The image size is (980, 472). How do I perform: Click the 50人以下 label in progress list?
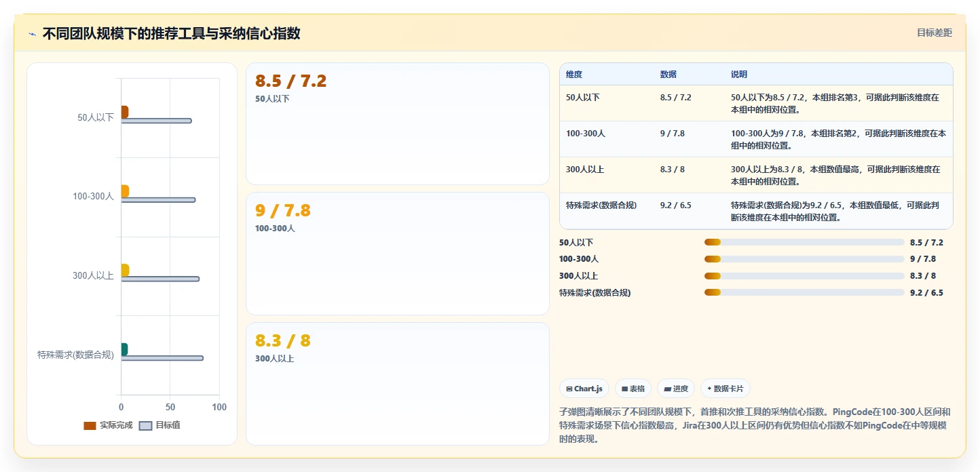point(576,242)
